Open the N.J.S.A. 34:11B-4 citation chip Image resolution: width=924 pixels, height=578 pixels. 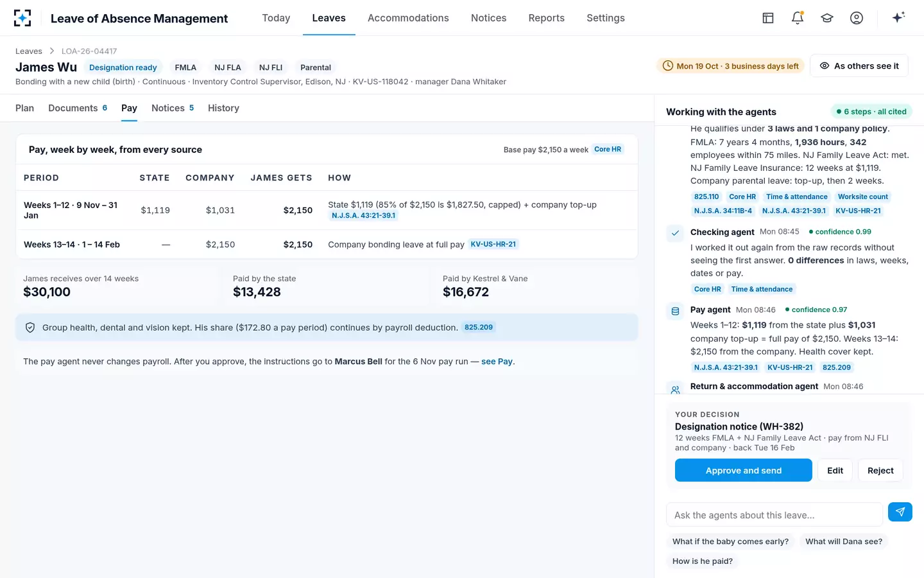723,211
